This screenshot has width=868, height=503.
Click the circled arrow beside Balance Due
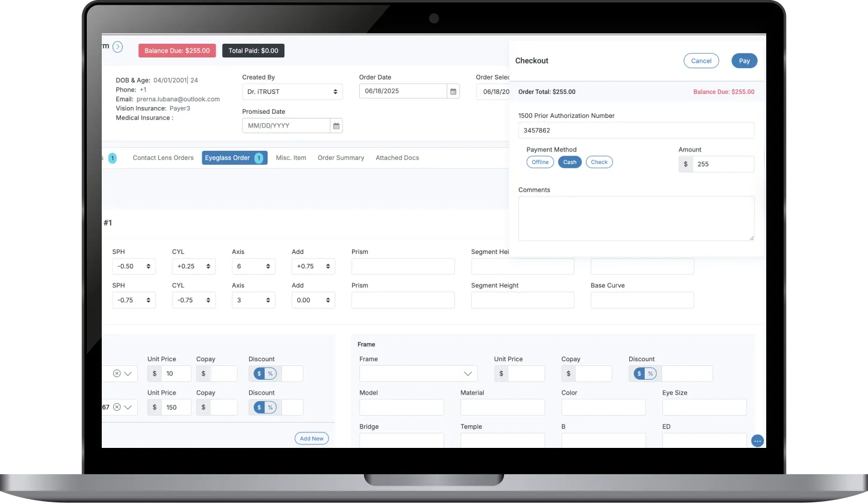(118, 47)
